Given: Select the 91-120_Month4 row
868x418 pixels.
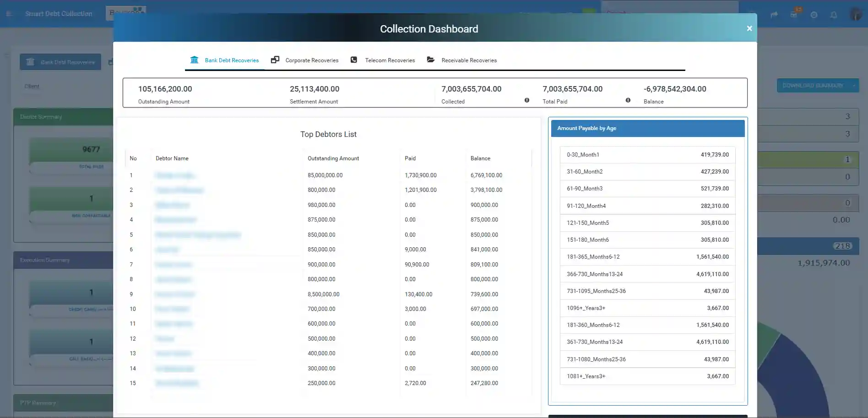Looking at the screenshot, I should point(648,206).
